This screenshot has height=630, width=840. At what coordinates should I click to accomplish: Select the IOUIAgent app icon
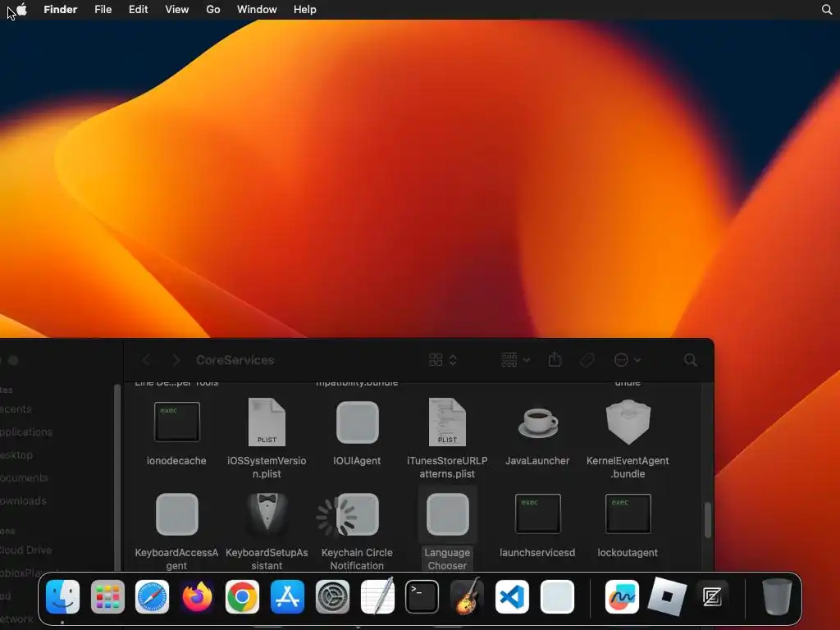click(358, 422)
